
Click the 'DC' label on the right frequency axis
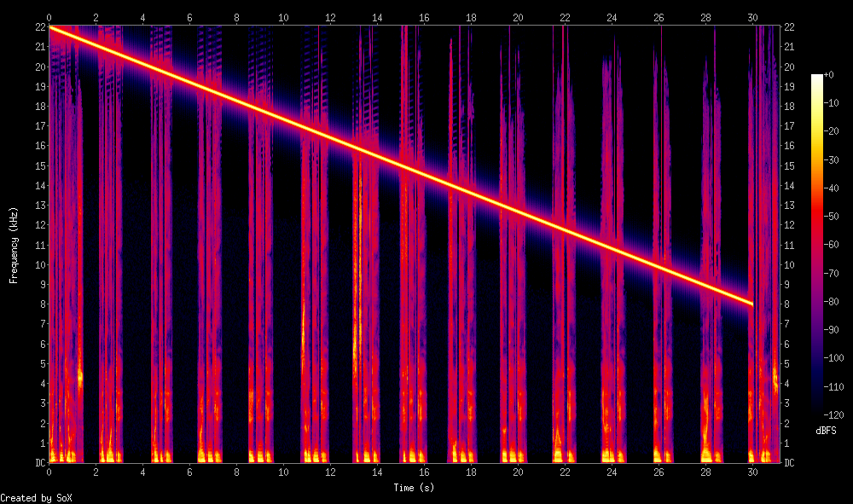coord(789,463)
